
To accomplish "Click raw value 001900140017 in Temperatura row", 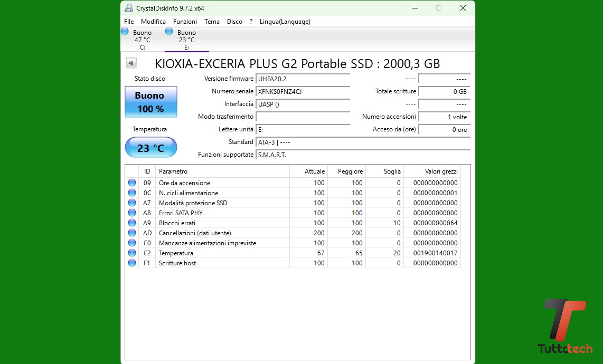I will point(435,253).
